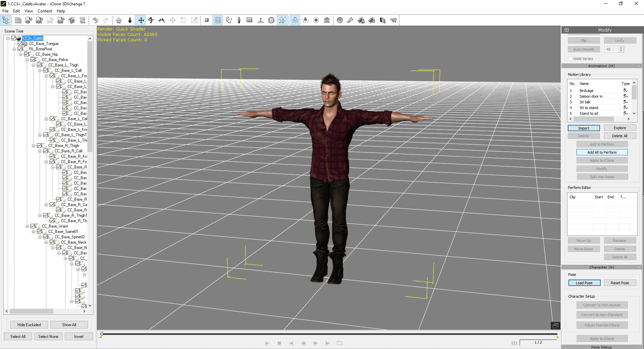The image size is (644, 349).
Task: Collapse the CC_Base_R_Thigh tree node
Action: point(34,146)
